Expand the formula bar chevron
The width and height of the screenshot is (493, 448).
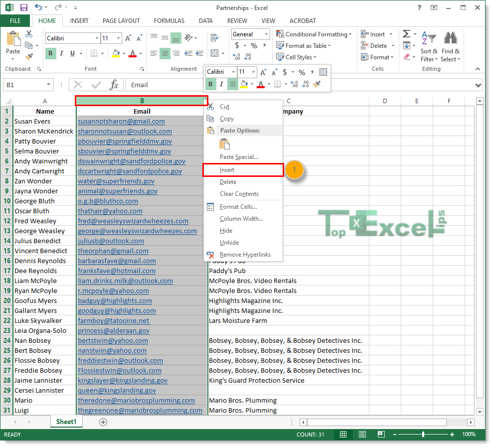point(478,85)
